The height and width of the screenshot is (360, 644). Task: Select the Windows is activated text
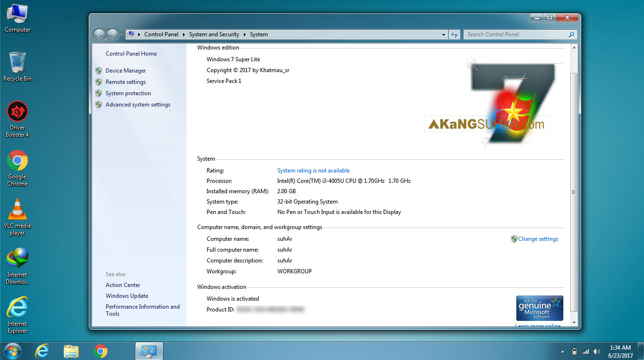233,299
